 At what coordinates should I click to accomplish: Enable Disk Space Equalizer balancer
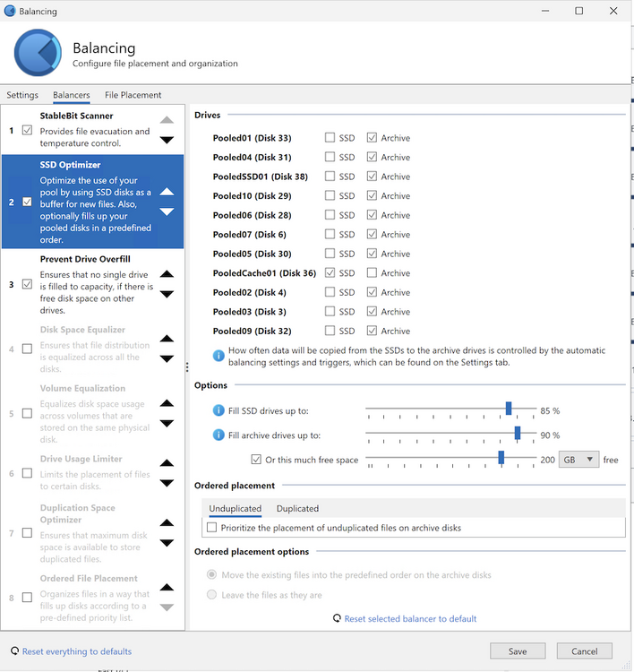[x=27, y=349]
